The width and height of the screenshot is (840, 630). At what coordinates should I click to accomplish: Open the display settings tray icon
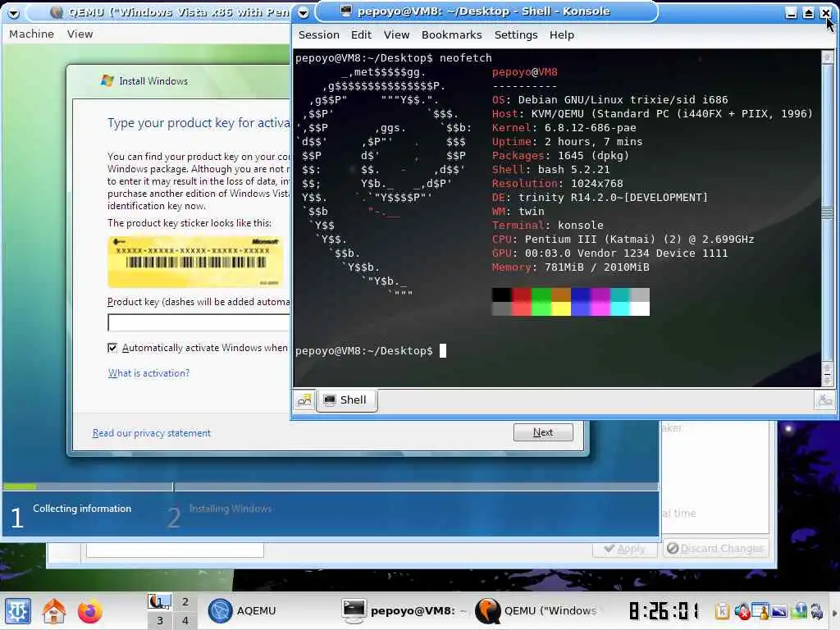coord(779,610)
